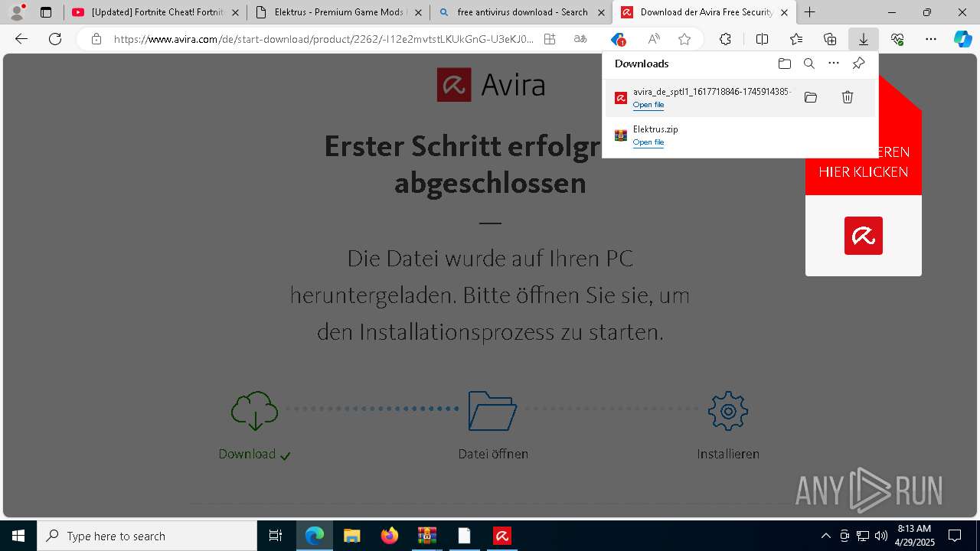
Task: Open downloads folder from panel header
Action: tap(784, 64)
